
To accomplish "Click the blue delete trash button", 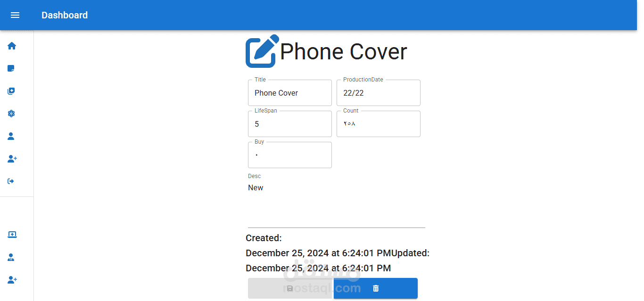I will [x=376, y=288].
